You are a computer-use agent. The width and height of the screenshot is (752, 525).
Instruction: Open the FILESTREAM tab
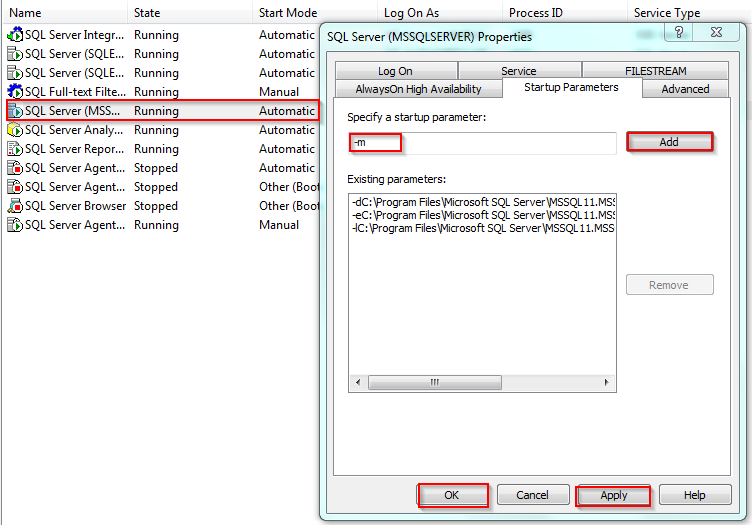(655, 71)
